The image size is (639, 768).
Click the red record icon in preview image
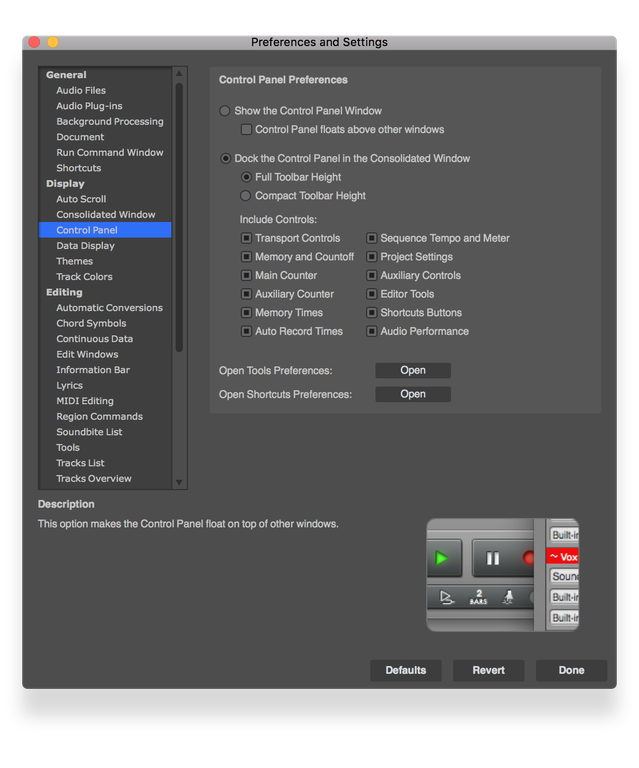529,558
